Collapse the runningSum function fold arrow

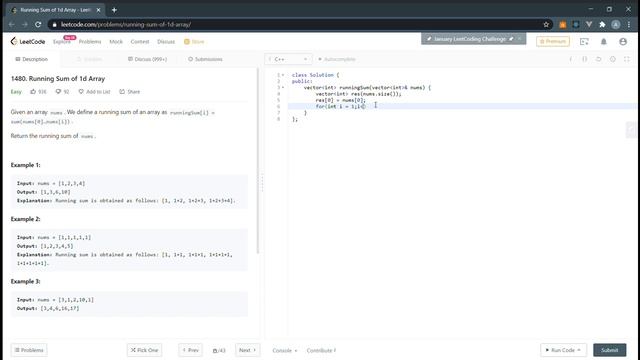pyautogui.click(x=283, y=87)
